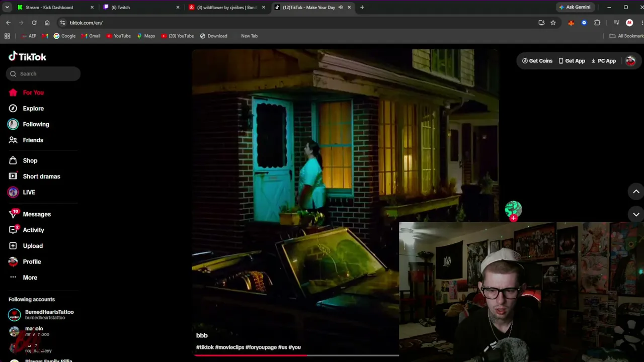The height and width of the screenshot is (362, 644).
Task: Close the Kick Dashboard tab
Action: pyautogui.click(x=92, y=8)
